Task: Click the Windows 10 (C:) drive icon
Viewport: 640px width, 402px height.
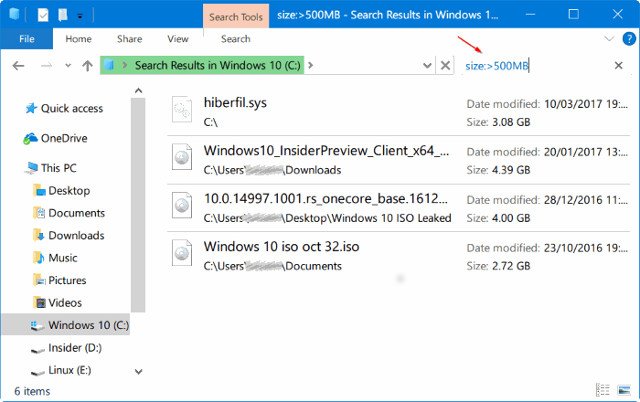Action: point(38,326)
